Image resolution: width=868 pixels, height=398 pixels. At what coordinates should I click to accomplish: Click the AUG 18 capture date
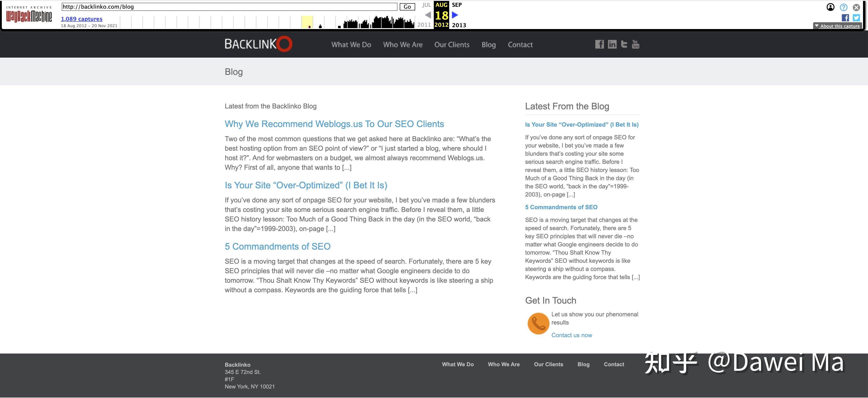(441, 15)
